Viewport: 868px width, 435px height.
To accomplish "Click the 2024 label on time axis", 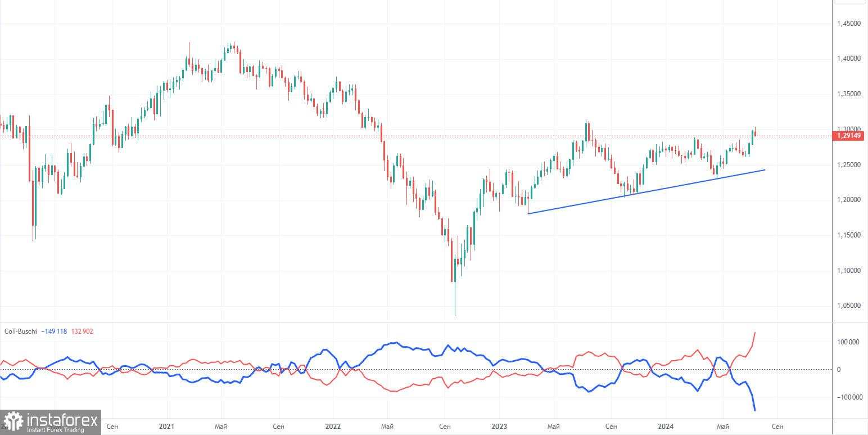I will (666, 427).
